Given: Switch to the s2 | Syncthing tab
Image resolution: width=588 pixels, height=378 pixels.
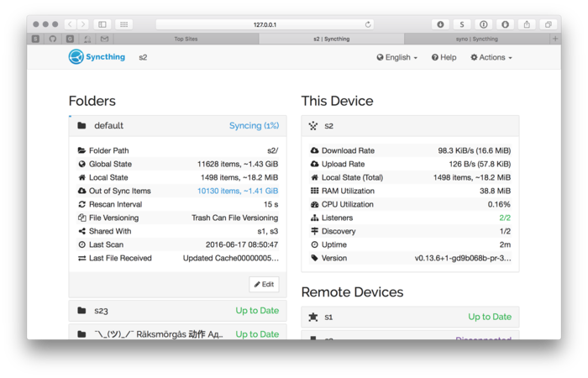Looking at the screenshot, I should 332,39.
